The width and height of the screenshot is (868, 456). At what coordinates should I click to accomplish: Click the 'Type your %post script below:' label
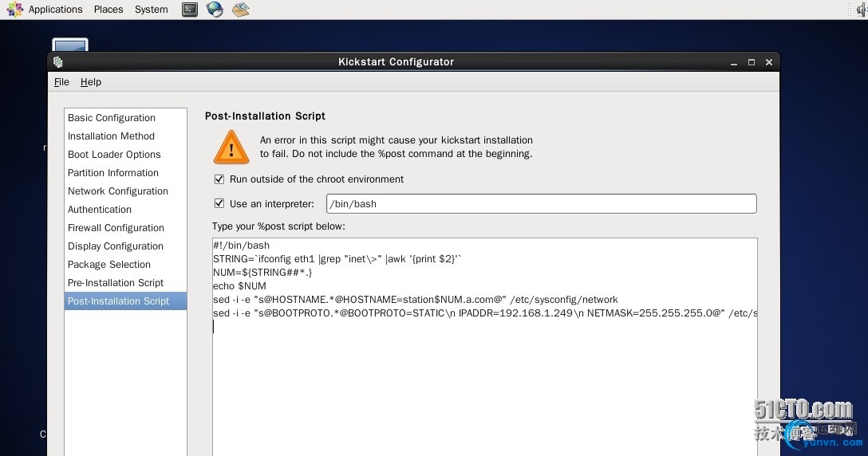[x=278, y=226]
